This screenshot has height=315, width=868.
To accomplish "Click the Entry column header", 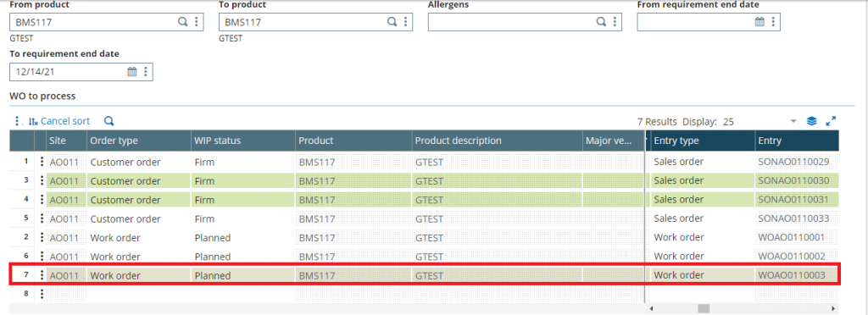I will (797, 141).
